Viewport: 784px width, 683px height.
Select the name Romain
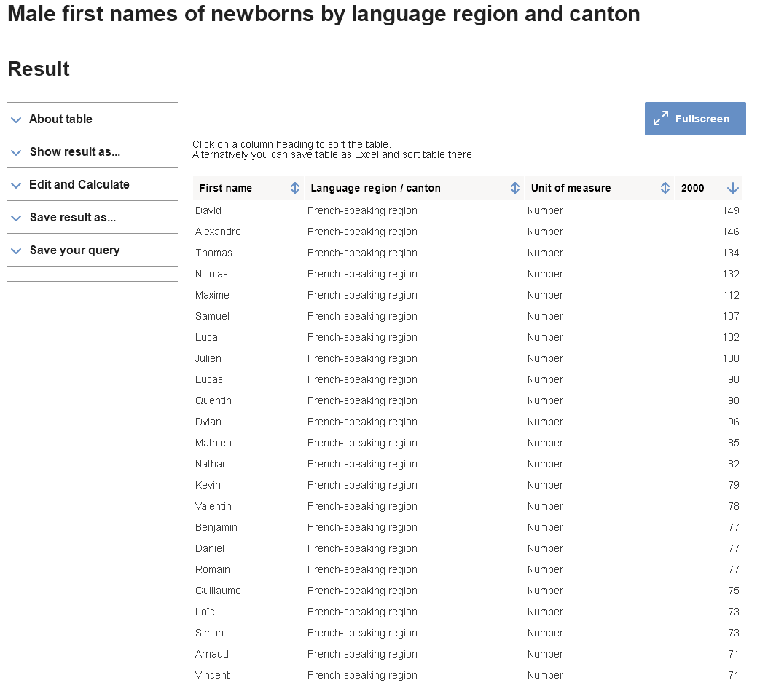[x=213, y=569]
